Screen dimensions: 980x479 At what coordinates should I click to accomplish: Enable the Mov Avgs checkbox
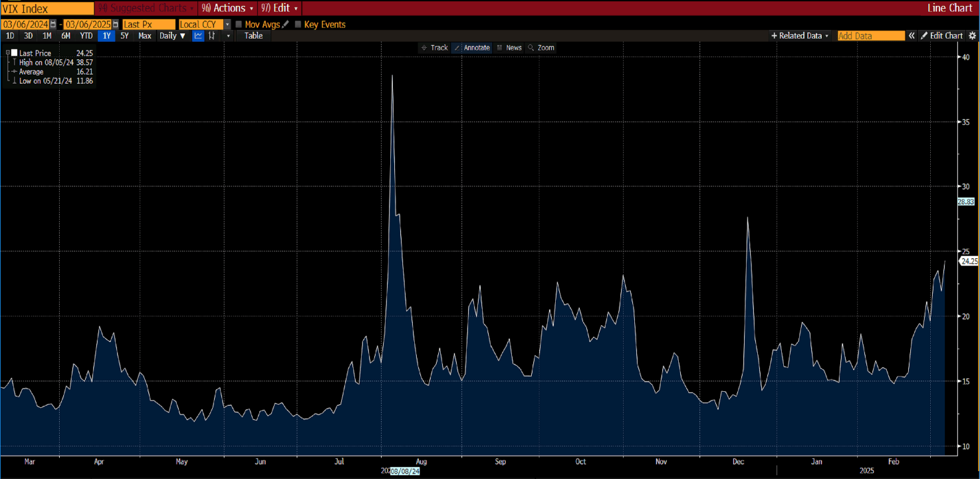[x=239, y=25]
